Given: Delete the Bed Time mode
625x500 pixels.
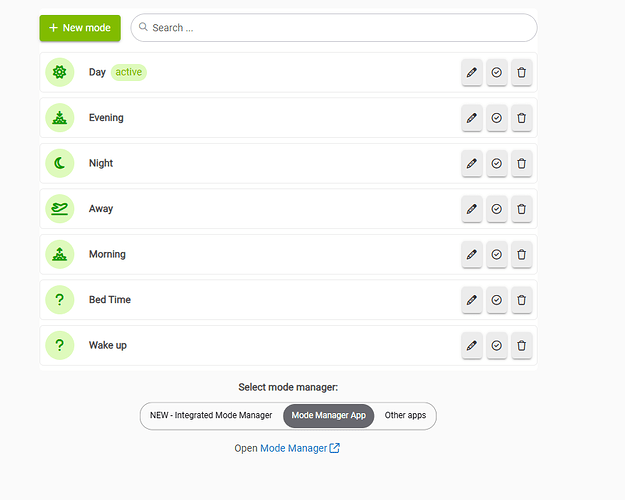Looking at the screenshot, I should (x=521, y=300).
